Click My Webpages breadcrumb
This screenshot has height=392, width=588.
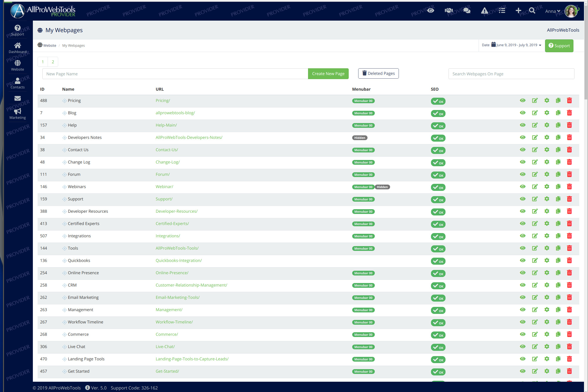click(73, 45)
